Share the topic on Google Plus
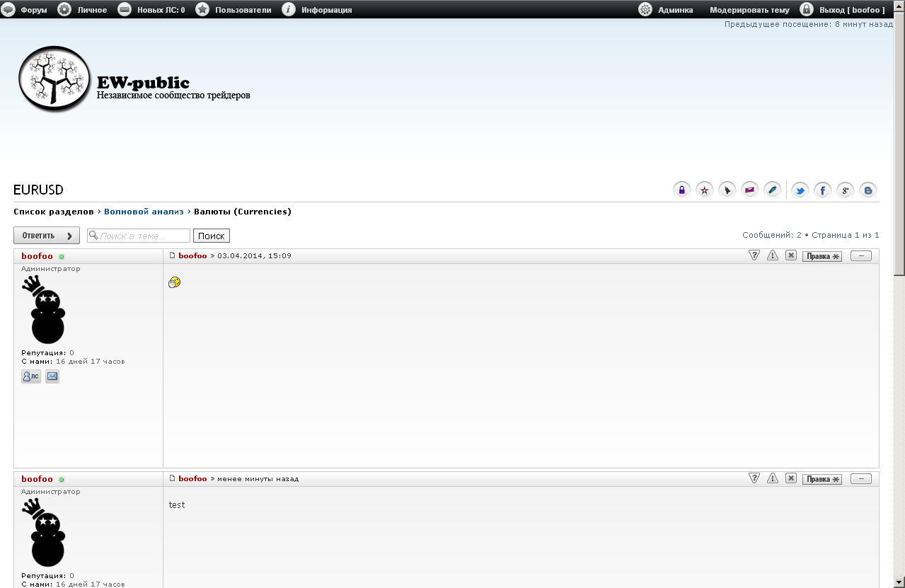This screenshot has width=905, height=588. click(845, 190)
